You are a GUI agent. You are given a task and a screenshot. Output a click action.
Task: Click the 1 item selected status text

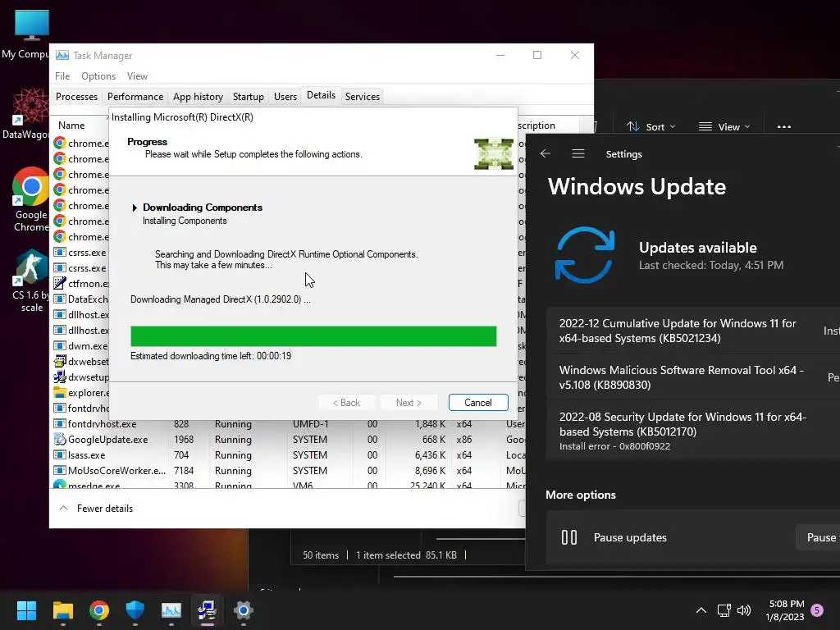[x=387, y=555]
